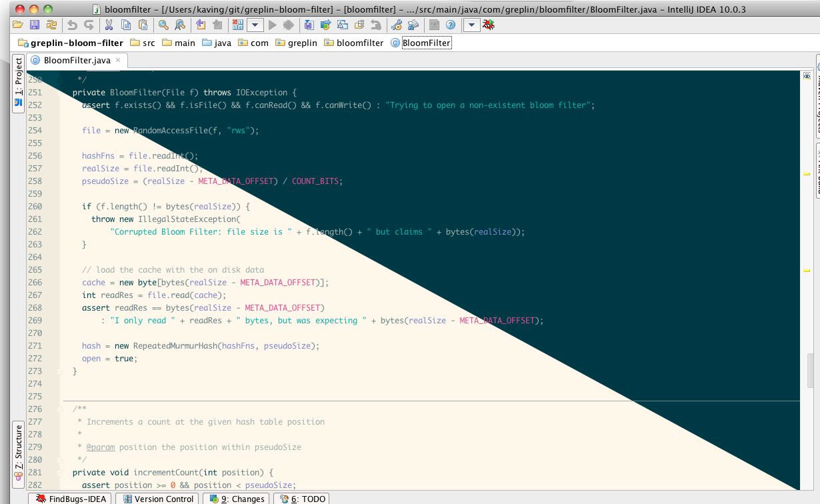Click the Run icon in the toolbar
The image size is (820, 504).
pyautogui.click(x=273, y=25)
